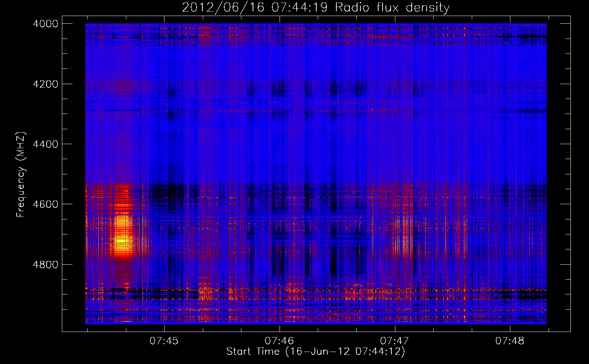
Task: Click the 07:45 time axis label
Action: pyautogui.click(x=164, y=341)
